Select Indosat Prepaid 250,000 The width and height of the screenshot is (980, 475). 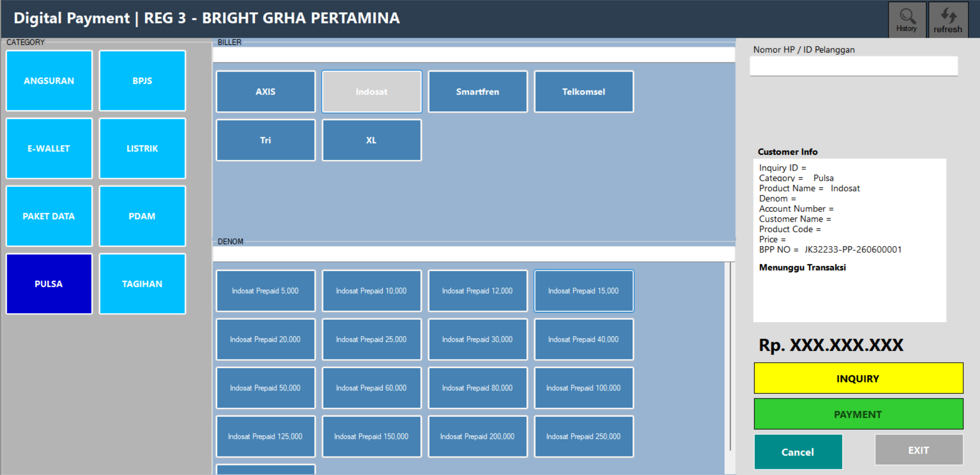point(584,436)
